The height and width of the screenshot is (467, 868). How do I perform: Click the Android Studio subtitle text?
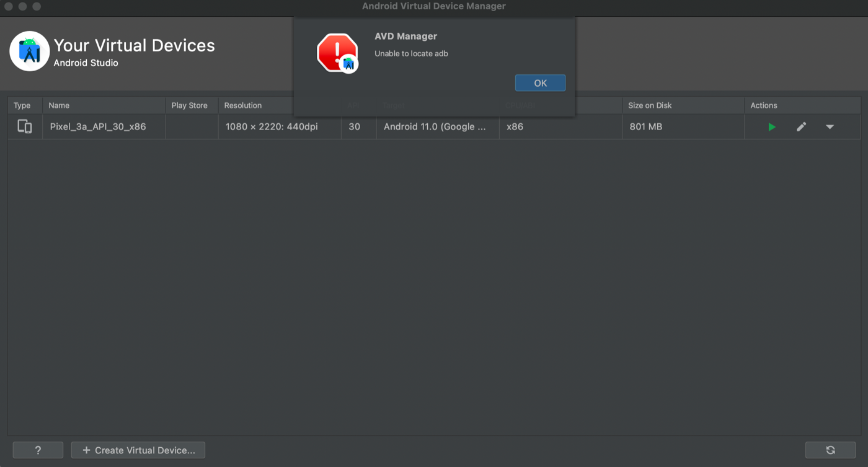[x=86, y=63]
